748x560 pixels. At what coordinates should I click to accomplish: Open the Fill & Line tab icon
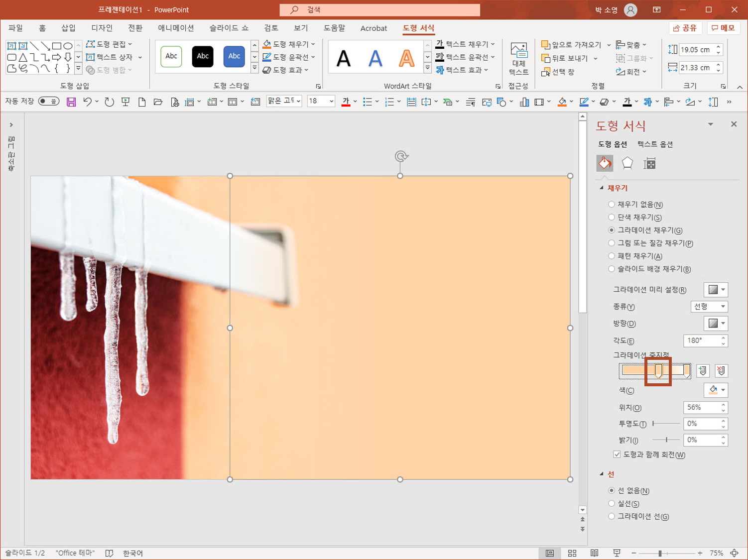[x=605, y=163]
